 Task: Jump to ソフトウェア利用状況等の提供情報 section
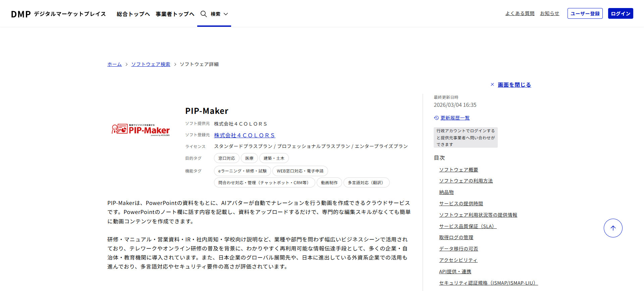pyautogui.click(x=478, y=215)
